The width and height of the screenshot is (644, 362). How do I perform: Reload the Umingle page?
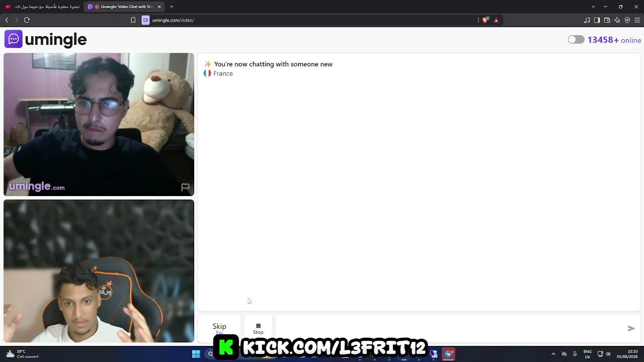(x=27, y=20)
